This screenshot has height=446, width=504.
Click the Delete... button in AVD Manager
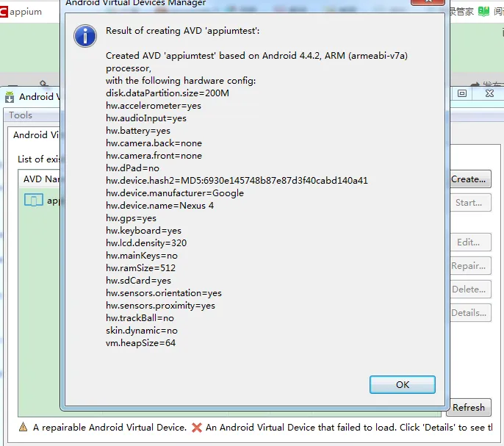(x=470, y=289)
